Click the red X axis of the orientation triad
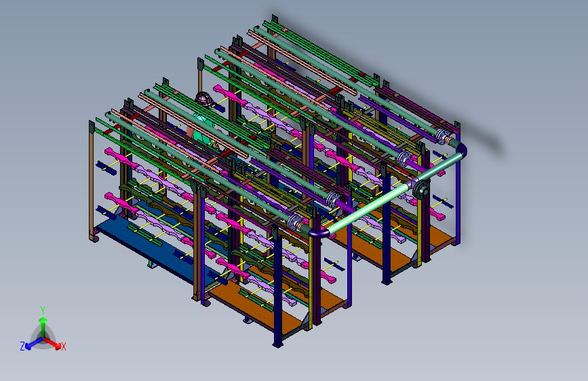The image size is (588, 381). click(x=53, y=343)
